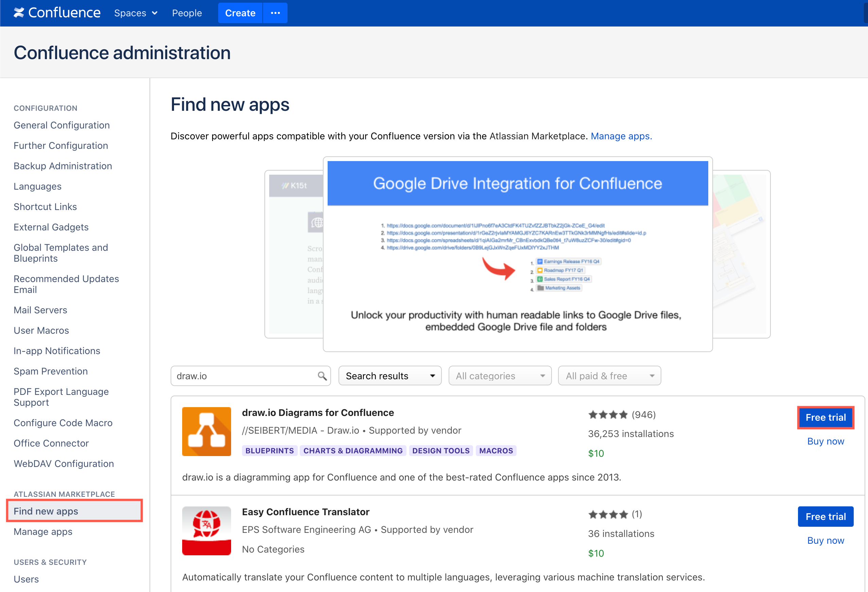
Task: Click the Find new apps sidebar item
Action: click(x=46, y=511)
